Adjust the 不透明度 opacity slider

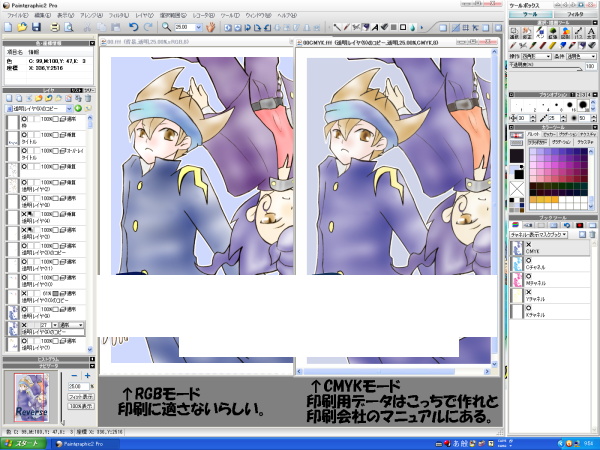coord(547,70)
